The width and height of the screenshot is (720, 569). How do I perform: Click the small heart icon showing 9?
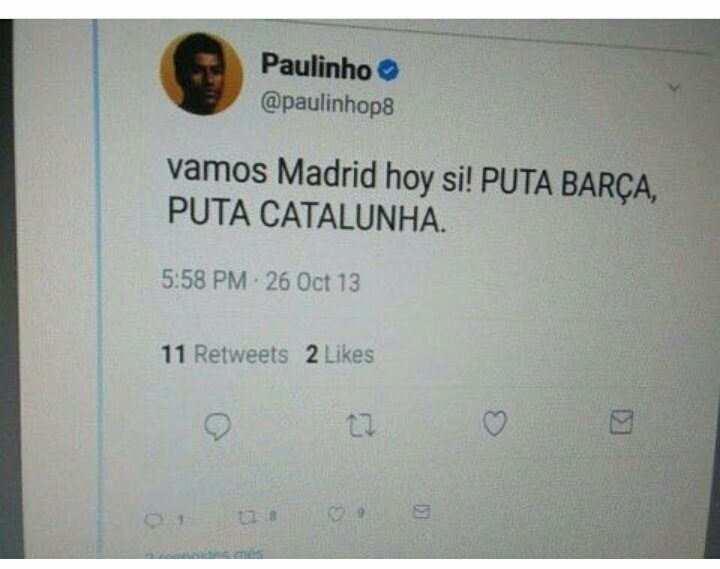click(x=336, y=514)
